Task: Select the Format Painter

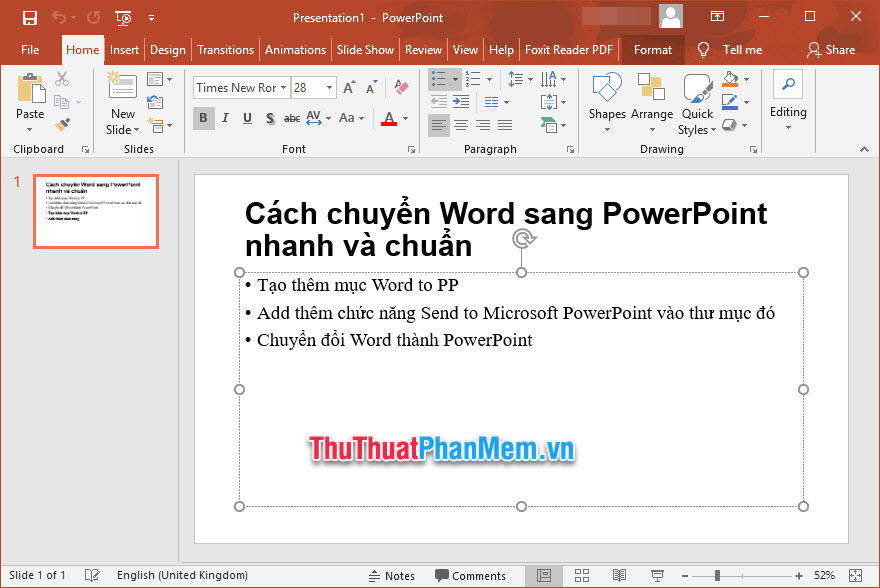Action: pyautogui.click(x=60, y=122)
